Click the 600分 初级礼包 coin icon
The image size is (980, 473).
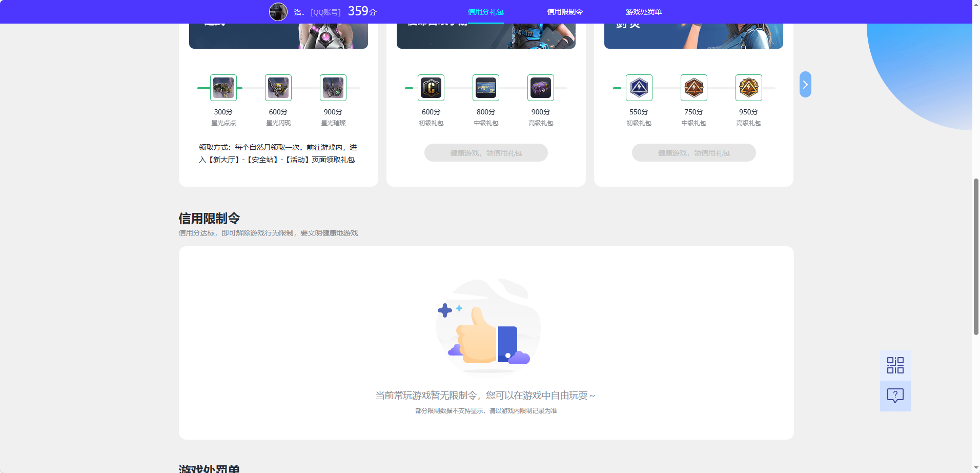point(431,88)
